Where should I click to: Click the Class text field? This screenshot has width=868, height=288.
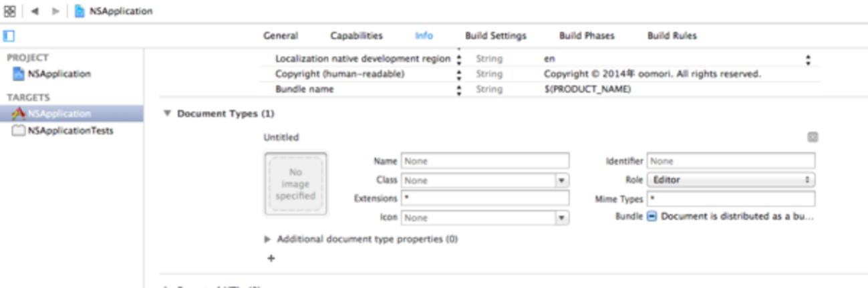pos(478,180)
